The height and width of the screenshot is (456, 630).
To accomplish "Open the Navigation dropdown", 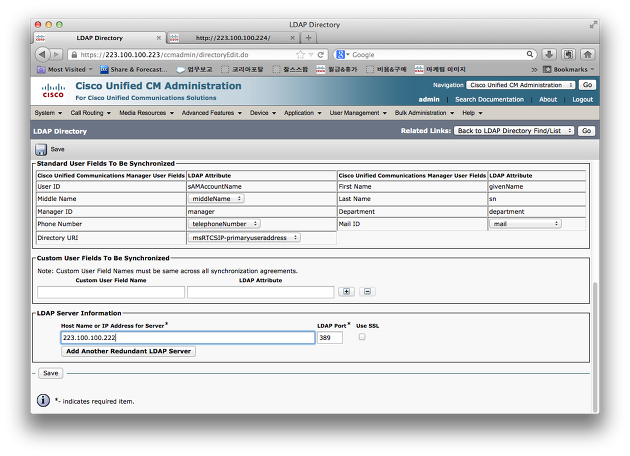I will point(521,85).
